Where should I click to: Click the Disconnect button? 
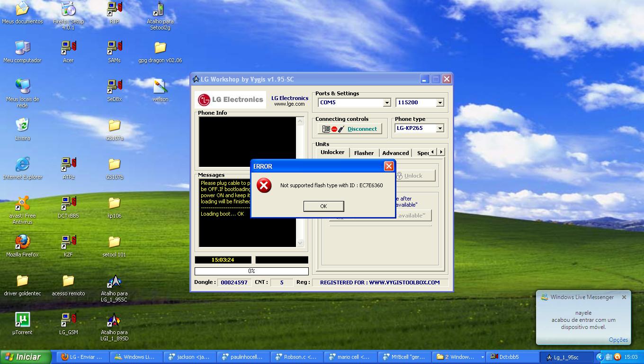pyautogui.click(x=350, y=129)
